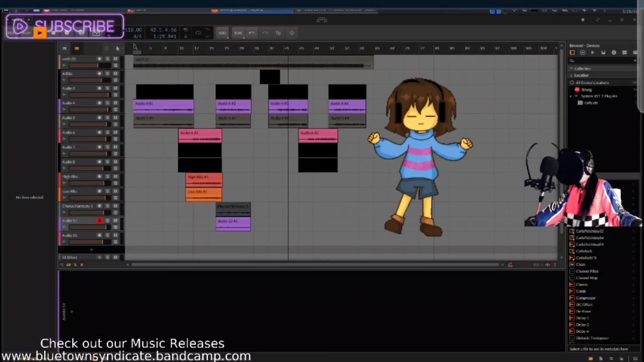Mute the Audio 4 track

click(x=115, y=103)
